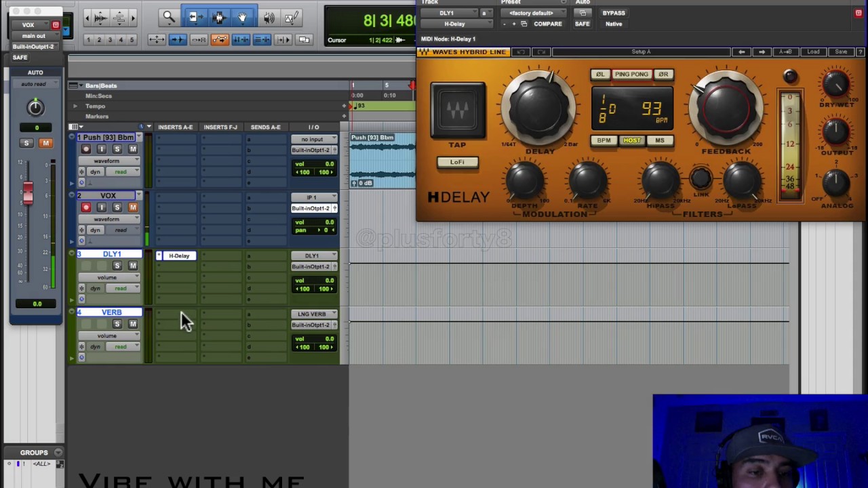Enable input monitoring on Push track
The width and height of the screenshot is (868, 488).
(x=102, y=149)
